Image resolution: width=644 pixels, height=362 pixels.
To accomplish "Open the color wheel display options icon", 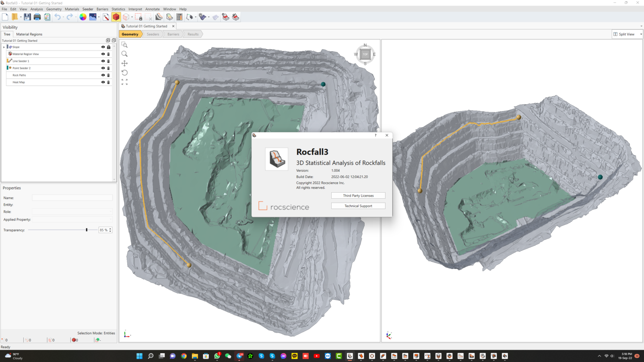I will coord(83,17).
